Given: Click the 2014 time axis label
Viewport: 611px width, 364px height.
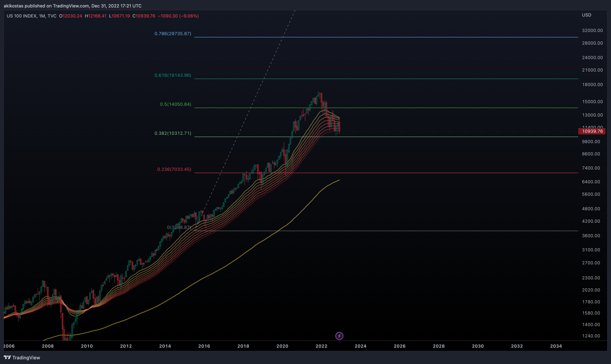Looking at the screenshot, I should [165, 346].
